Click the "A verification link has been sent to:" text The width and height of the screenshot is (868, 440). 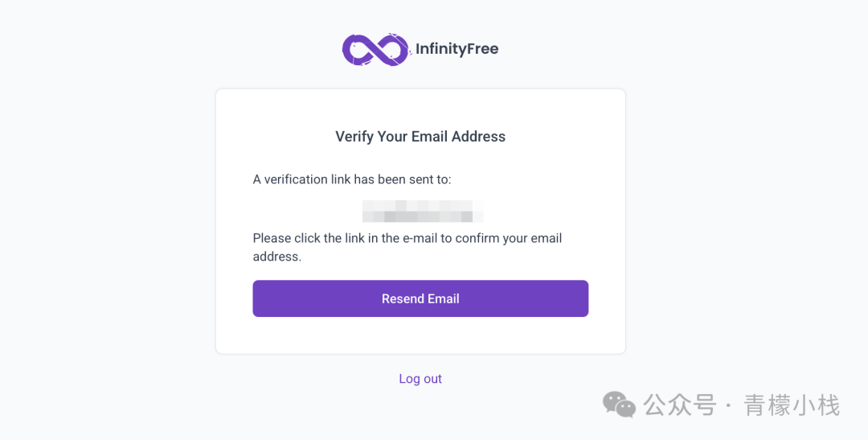[x=352, y=179]
